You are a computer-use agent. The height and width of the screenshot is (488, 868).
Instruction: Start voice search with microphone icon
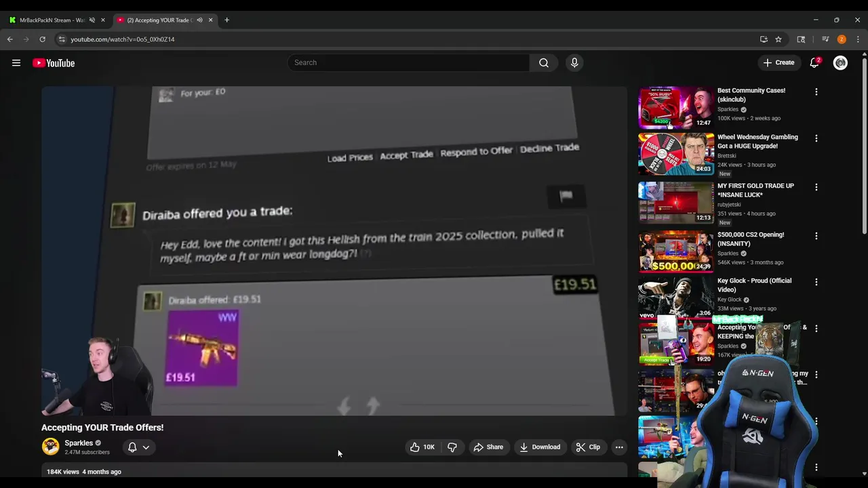tap(574, 62)
